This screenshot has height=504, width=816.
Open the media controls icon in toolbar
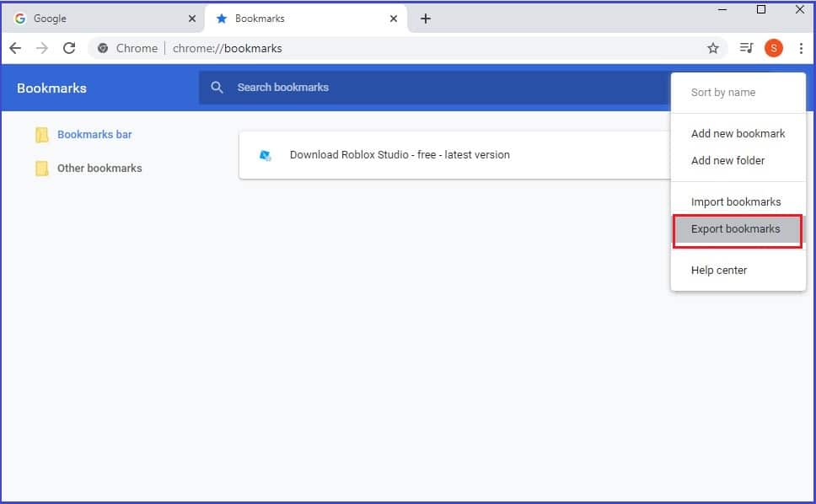click(745, 48)
